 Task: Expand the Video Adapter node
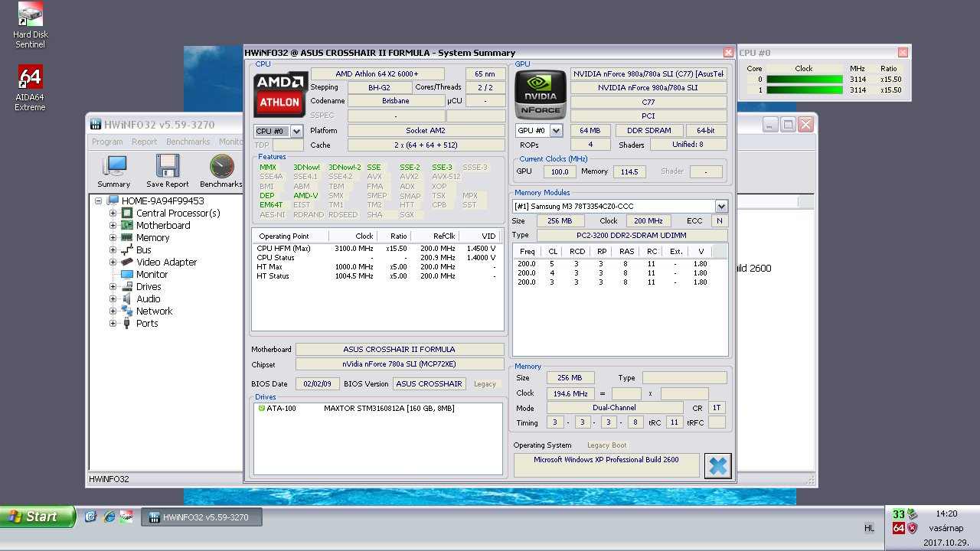pyautogui.click(x=113, y=262)
